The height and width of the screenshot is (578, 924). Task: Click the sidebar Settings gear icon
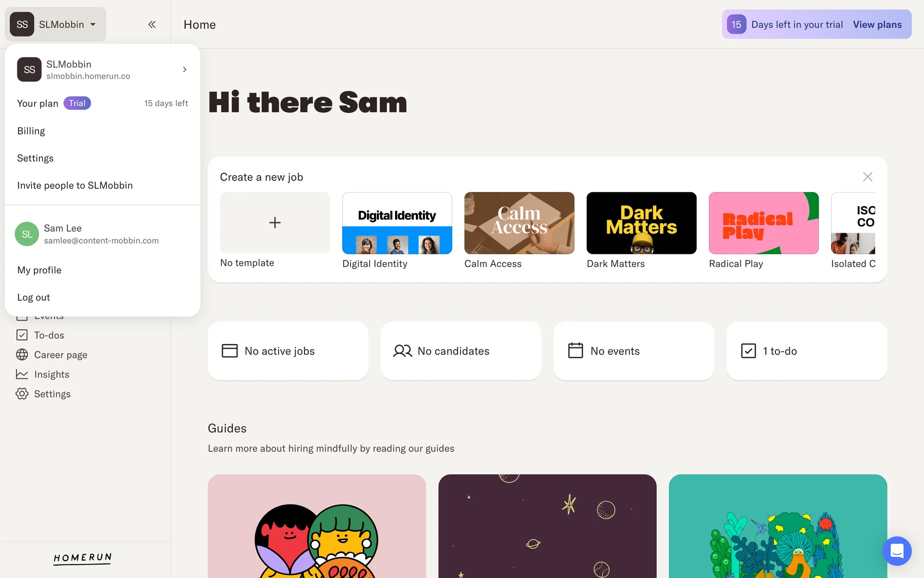tap(22, 394)
